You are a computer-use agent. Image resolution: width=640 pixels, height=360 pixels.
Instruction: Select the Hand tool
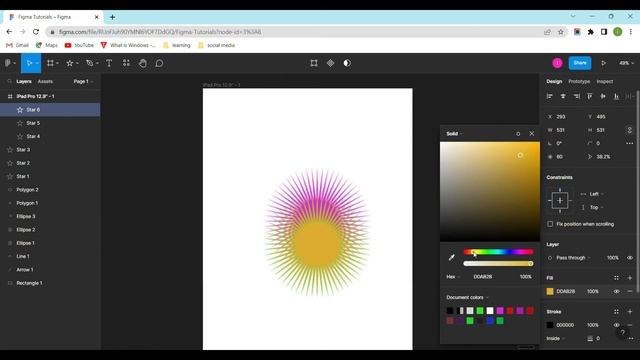(143, 63)
